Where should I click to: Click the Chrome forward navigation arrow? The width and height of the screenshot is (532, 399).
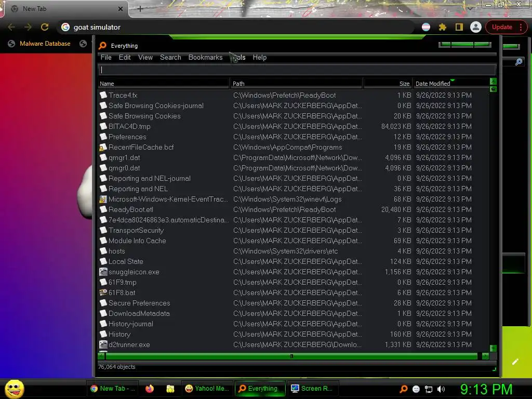28,27
